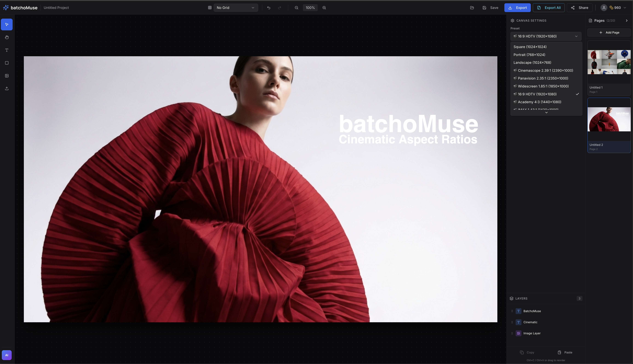The height and width of the screenshot is (364, 633).
Task: Click the Undo icon
Action: click(x=268, y=8)
